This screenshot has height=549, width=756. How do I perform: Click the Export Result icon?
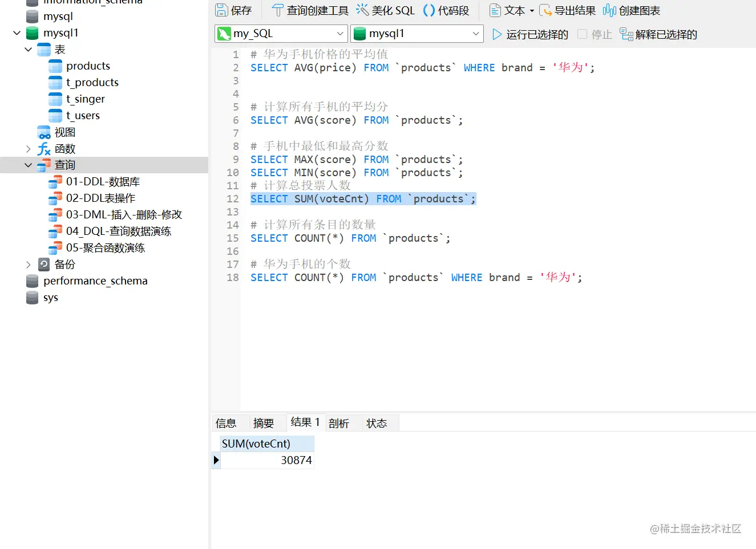pyautogui.click(x=545, y=10)
